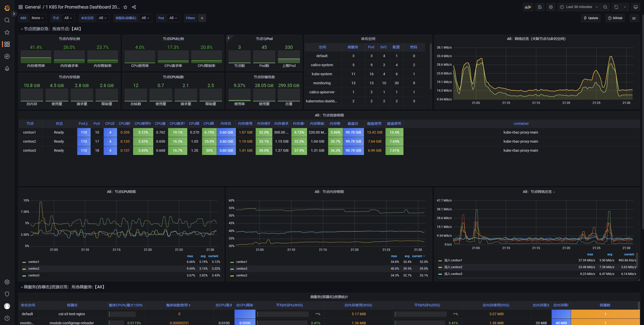The image size is (644, 325).
Task: Open the K8S variable None dropdown
Action: [x=37, y=18]
